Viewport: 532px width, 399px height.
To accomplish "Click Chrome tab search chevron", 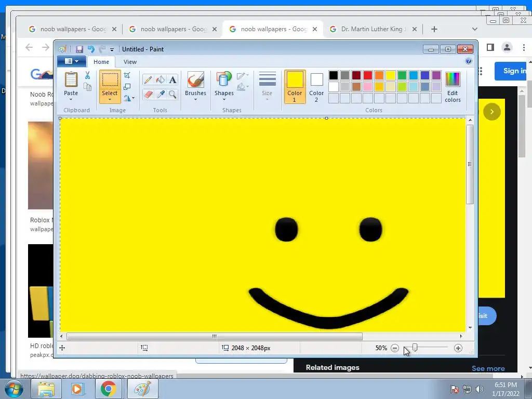I will [x=475, y=29].
